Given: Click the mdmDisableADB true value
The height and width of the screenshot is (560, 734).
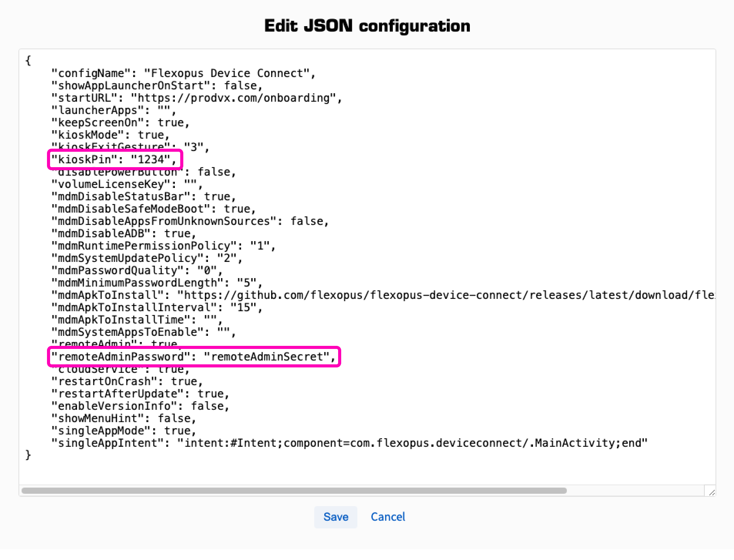Looking at the screenshot, I should 179,233.
